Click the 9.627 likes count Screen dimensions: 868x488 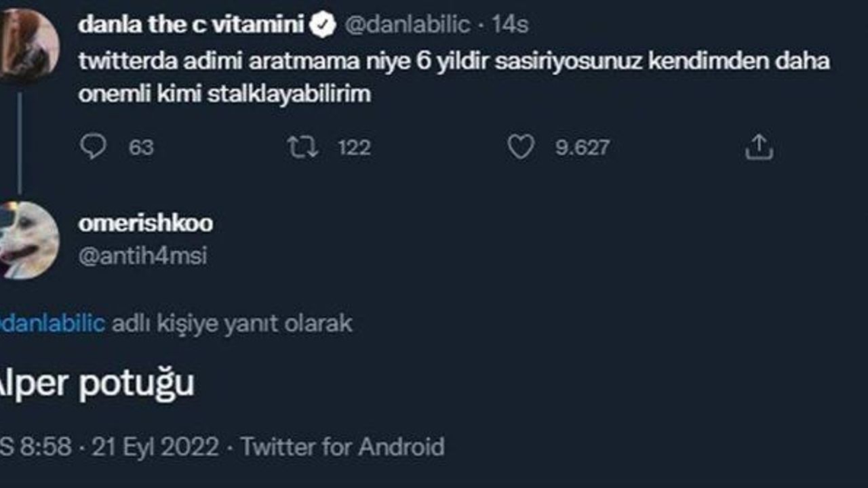583,148
